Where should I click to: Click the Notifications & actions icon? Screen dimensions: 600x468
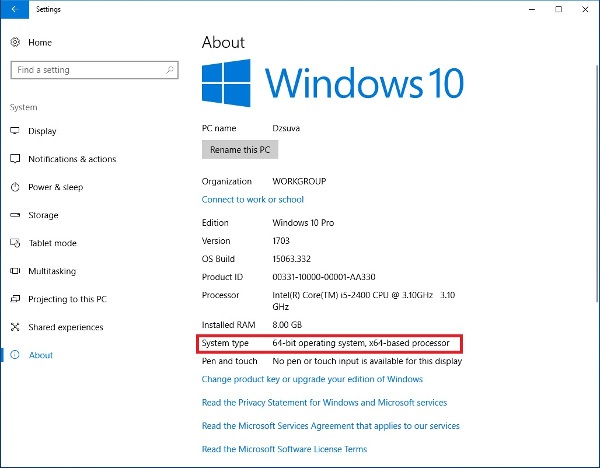pyautogui.click(x=15, y=159)
